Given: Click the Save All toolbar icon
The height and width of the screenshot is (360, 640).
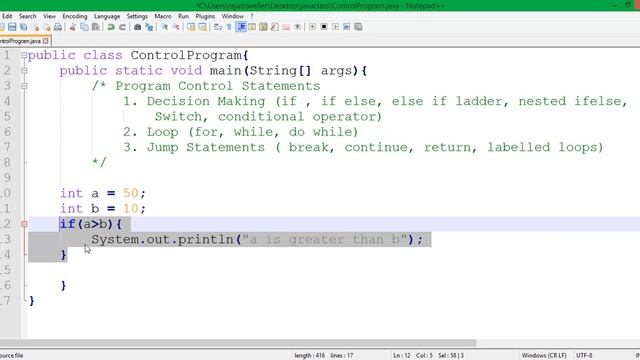Looking at the screenshot, I should 24,27.
